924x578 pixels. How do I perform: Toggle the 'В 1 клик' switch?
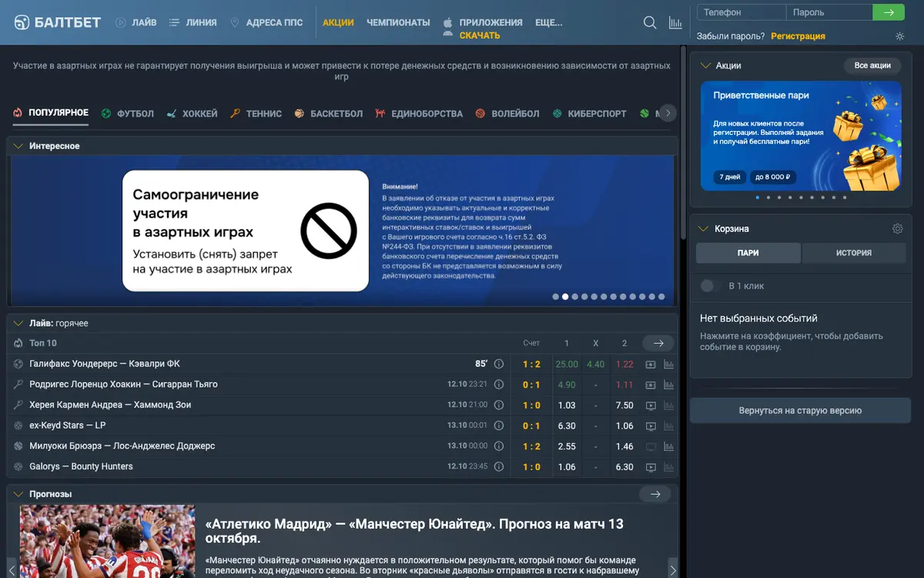(708, 286)
